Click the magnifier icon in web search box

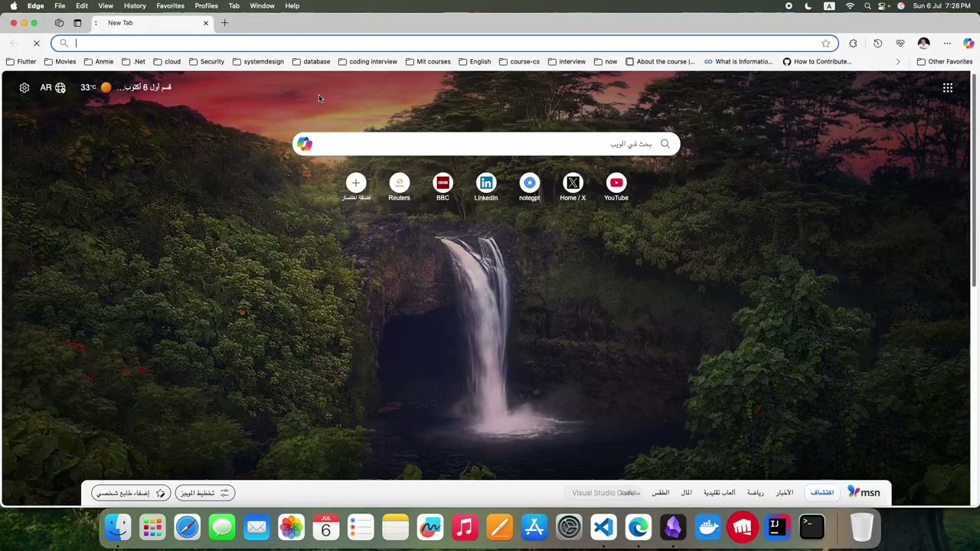665,144
